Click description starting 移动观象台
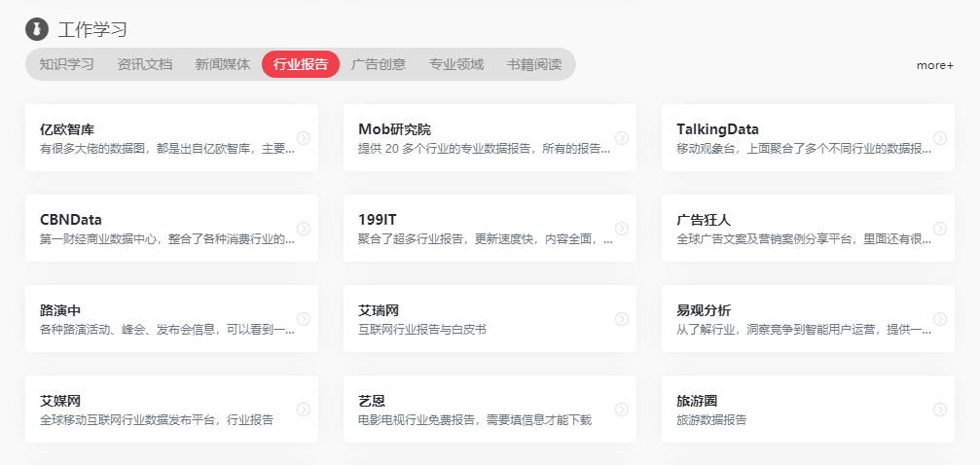Viewport: 980px width, 465px height. pos(804,149)
